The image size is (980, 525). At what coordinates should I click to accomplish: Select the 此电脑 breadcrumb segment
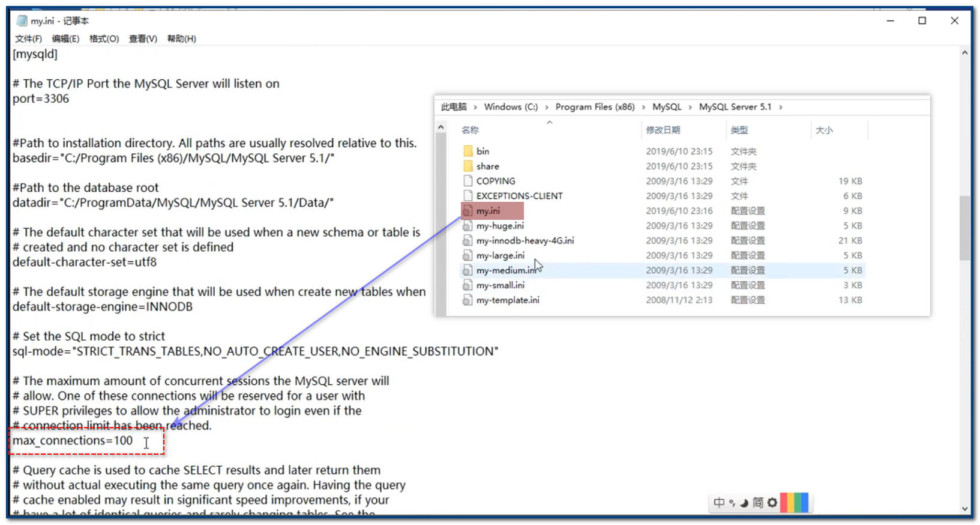(x=454, y=107)
